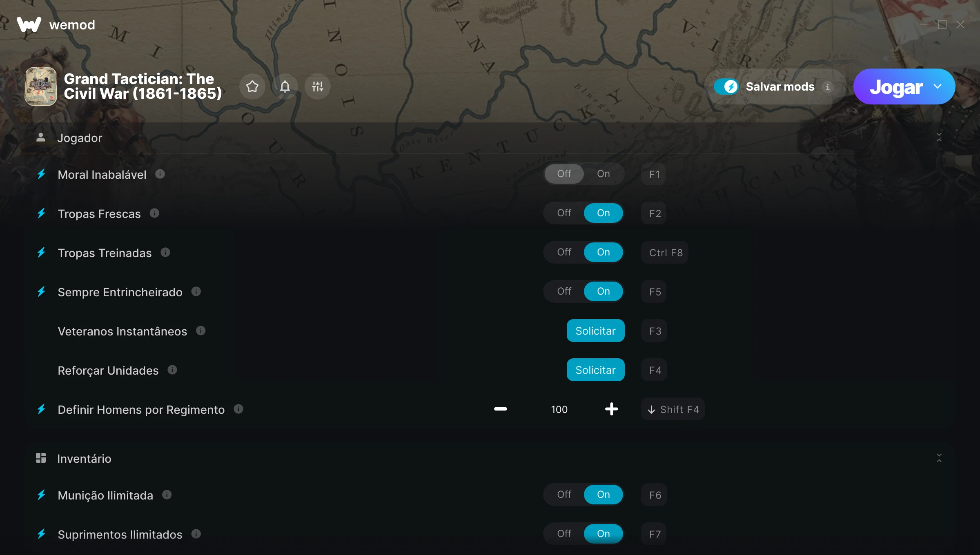
Task: Change the F1 hotkey for Moral Inabalável
Action: tap(654, 174)
